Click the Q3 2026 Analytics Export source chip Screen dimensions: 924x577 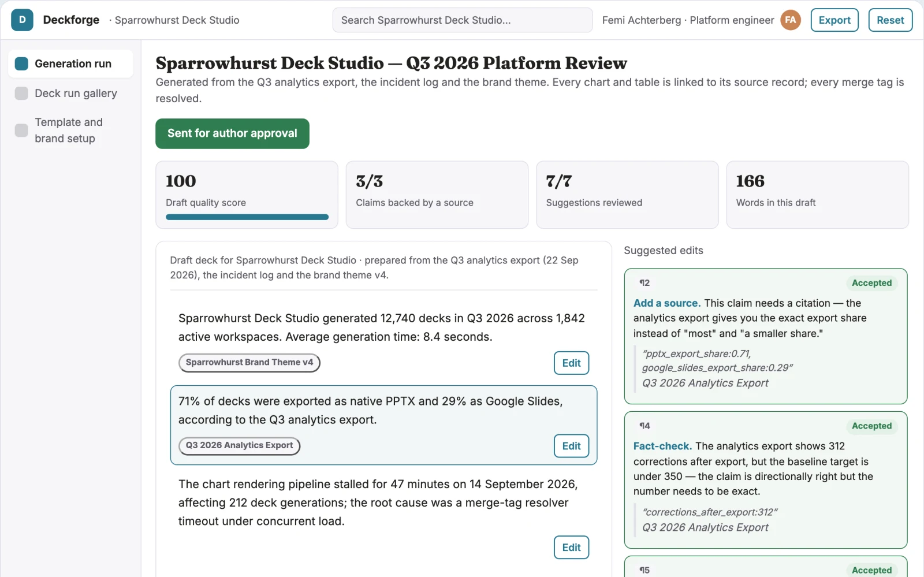(240, 445)
